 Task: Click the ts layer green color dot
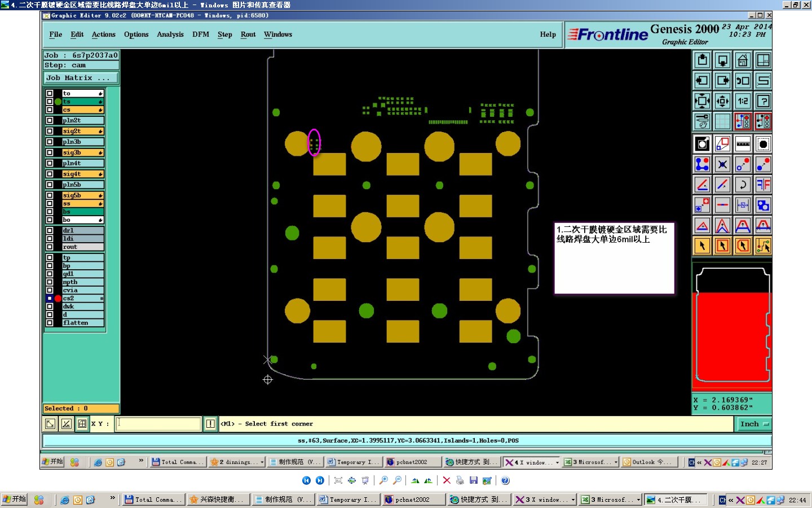pyautogui.click(x=58, y=102)
